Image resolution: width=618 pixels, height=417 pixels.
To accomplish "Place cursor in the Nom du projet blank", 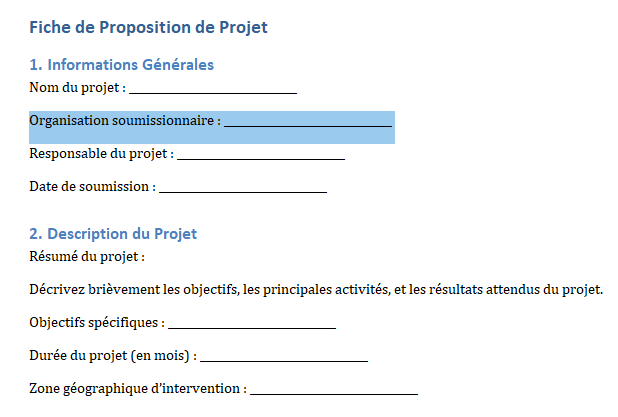I will [x=213, y=88].
